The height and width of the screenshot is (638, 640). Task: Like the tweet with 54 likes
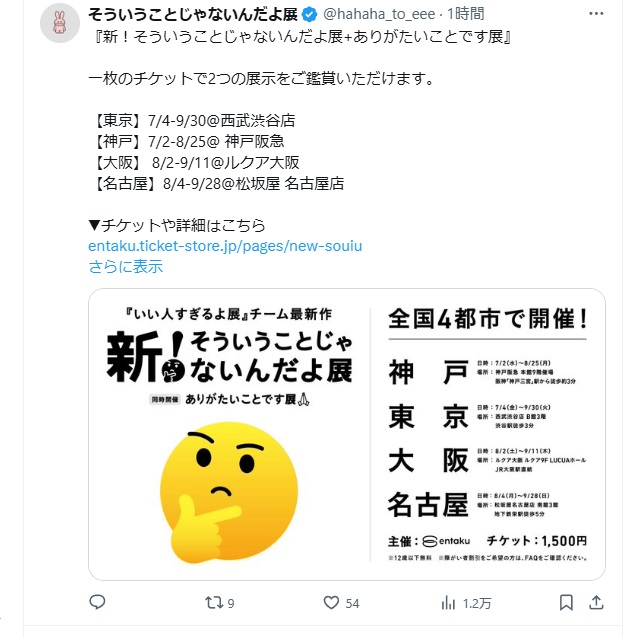point(341,603)
